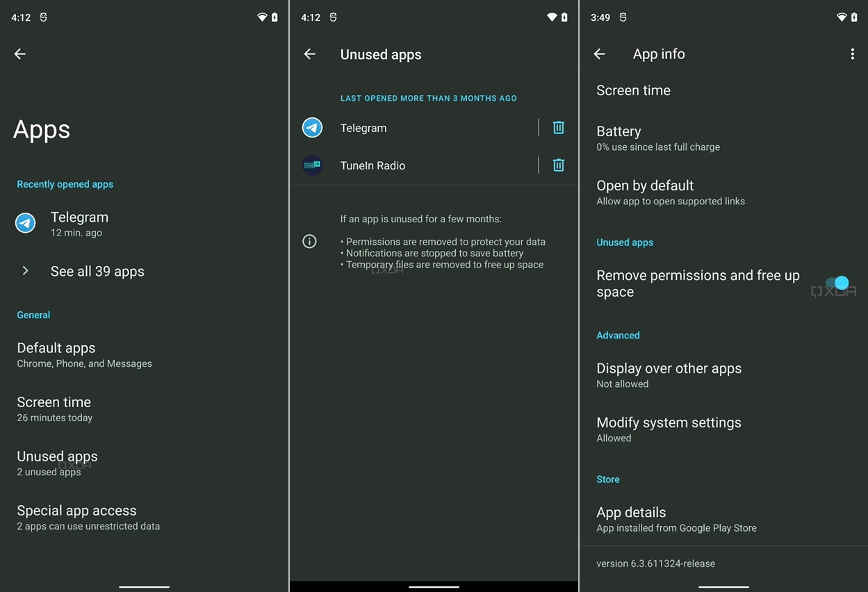Open App details from Google Play Store
868x592 pixels.
click(x=675, y=519)
